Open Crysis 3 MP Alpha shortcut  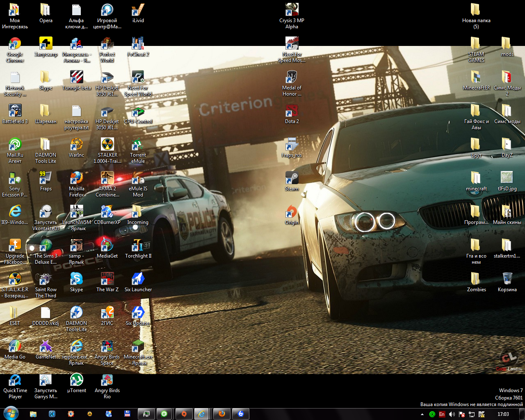coord(292,10)
